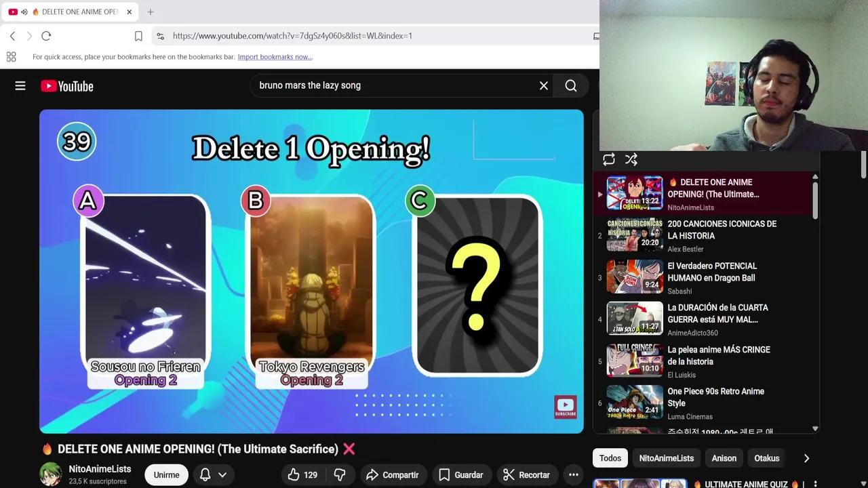Reload the page

click(46, 36)
